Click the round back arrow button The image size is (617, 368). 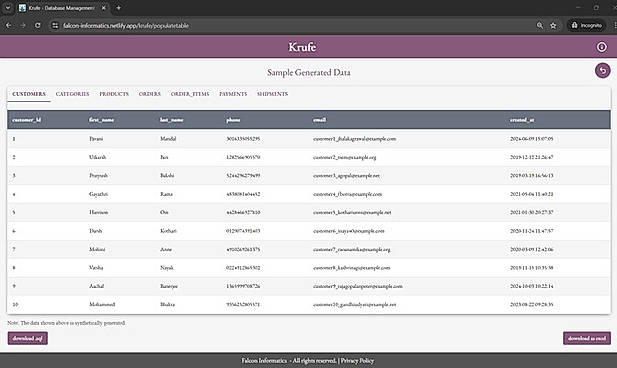click(602, 71)
